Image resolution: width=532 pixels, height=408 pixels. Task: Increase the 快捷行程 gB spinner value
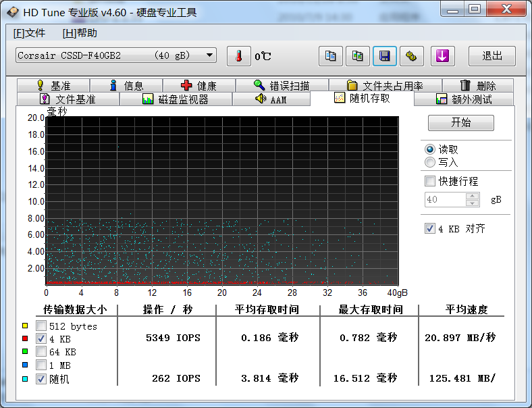tap(473, 197)
